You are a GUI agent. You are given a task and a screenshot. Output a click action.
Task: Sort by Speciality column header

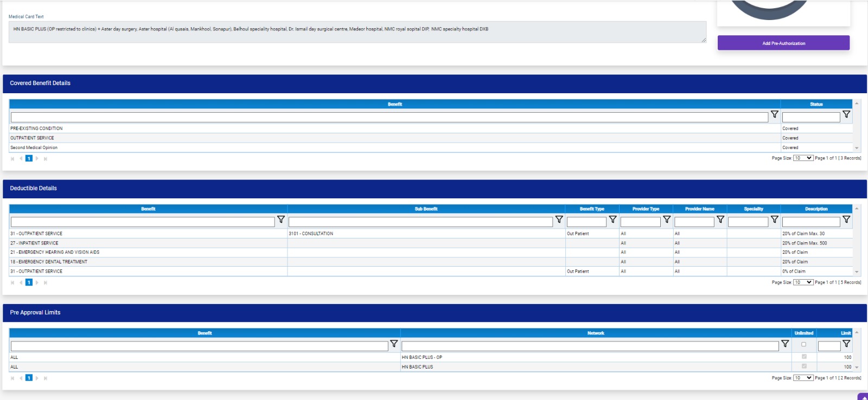click(x=753, y=209)
